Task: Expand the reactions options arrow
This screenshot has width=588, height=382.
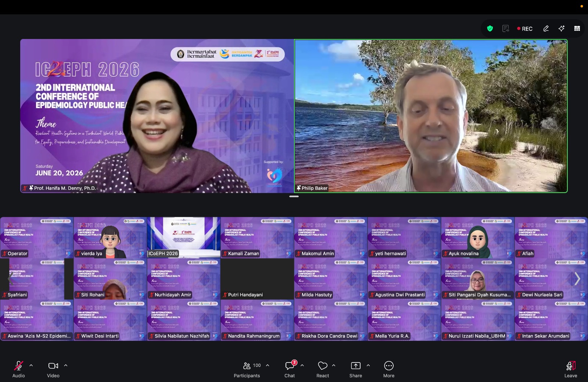Action: [334, 365]
